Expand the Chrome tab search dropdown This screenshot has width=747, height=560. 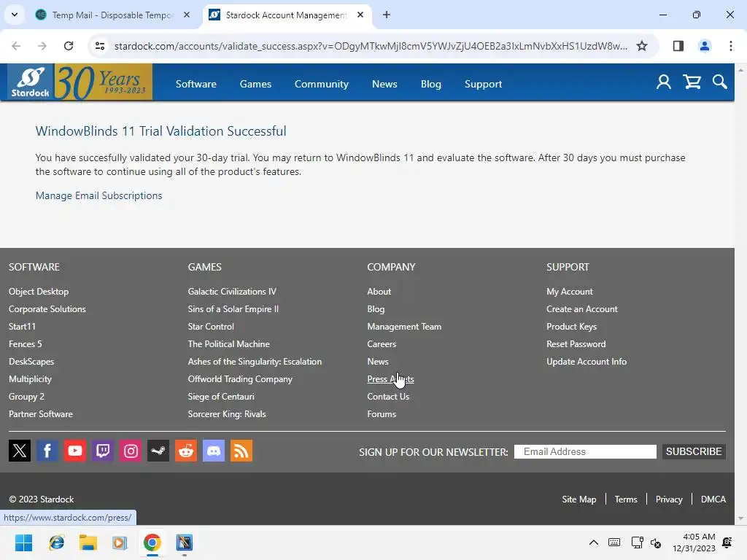tap(15, 15)
